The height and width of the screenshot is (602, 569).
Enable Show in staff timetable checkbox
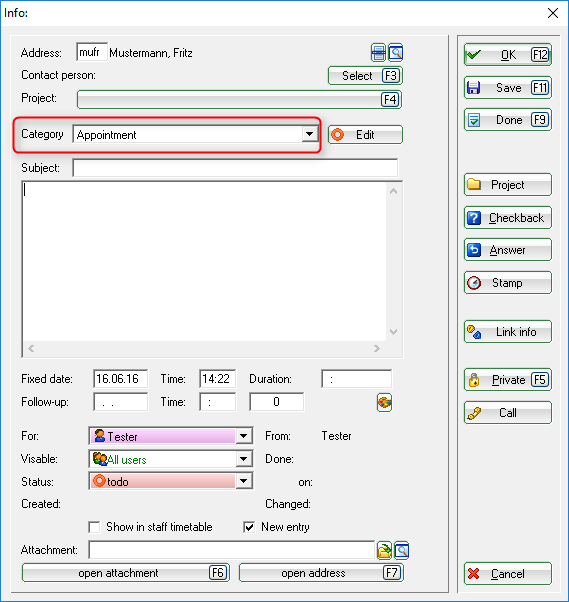click(94, 527)
